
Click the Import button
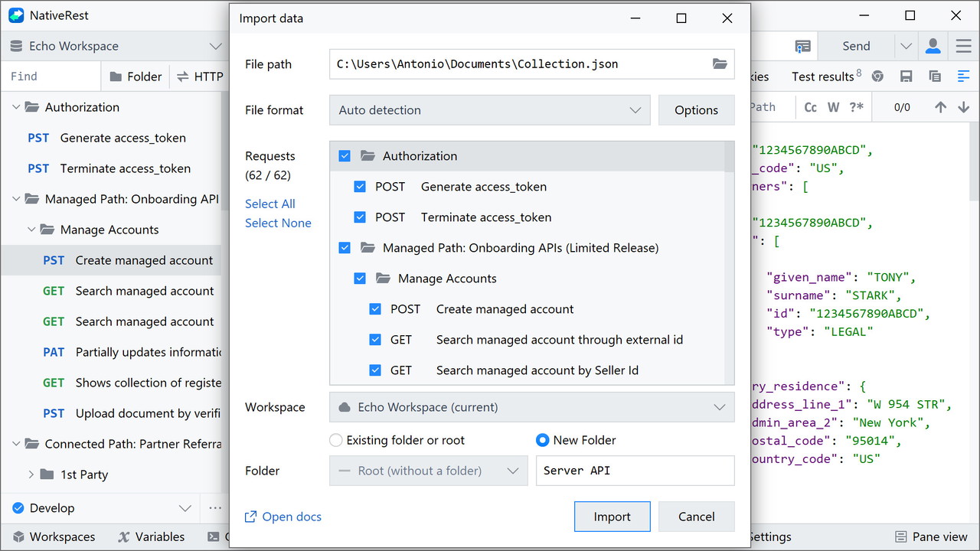(x=612, y=517)
